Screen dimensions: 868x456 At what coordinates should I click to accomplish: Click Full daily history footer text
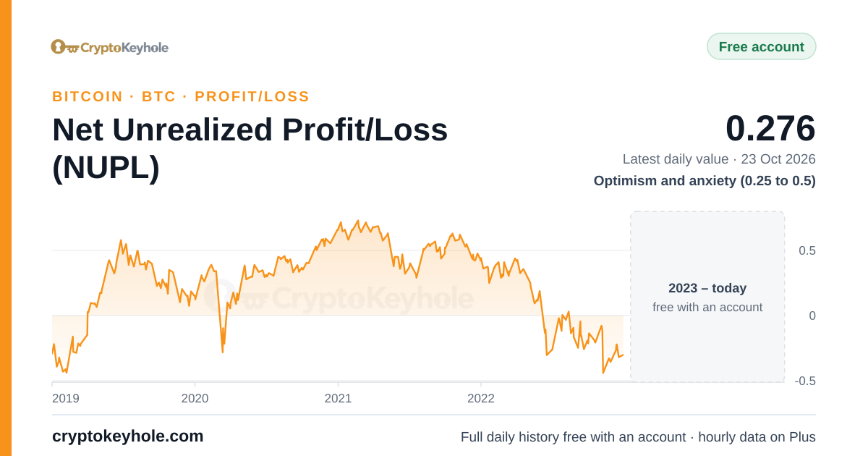coord(638,437)
